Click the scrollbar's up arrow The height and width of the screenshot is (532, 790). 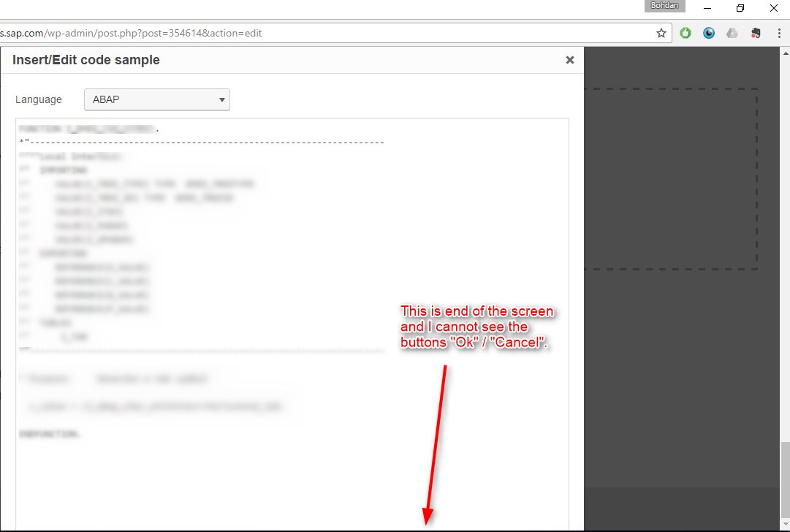click(784, 53)
